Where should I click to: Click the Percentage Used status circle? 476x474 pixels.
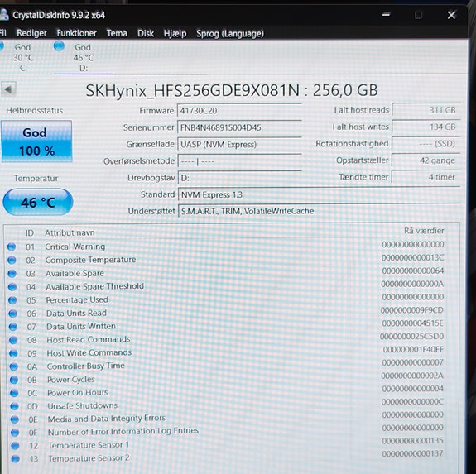click(12, 300)
